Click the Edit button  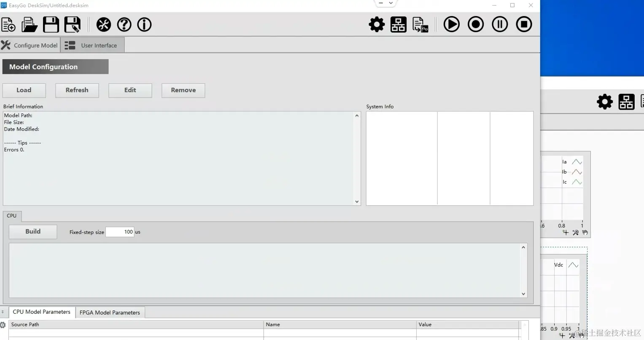130,90
